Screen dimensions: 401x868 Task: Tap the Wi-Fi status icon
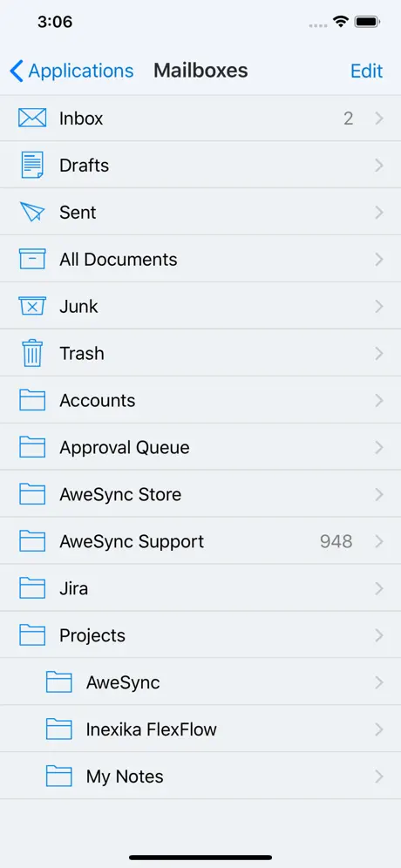point(341,22)
